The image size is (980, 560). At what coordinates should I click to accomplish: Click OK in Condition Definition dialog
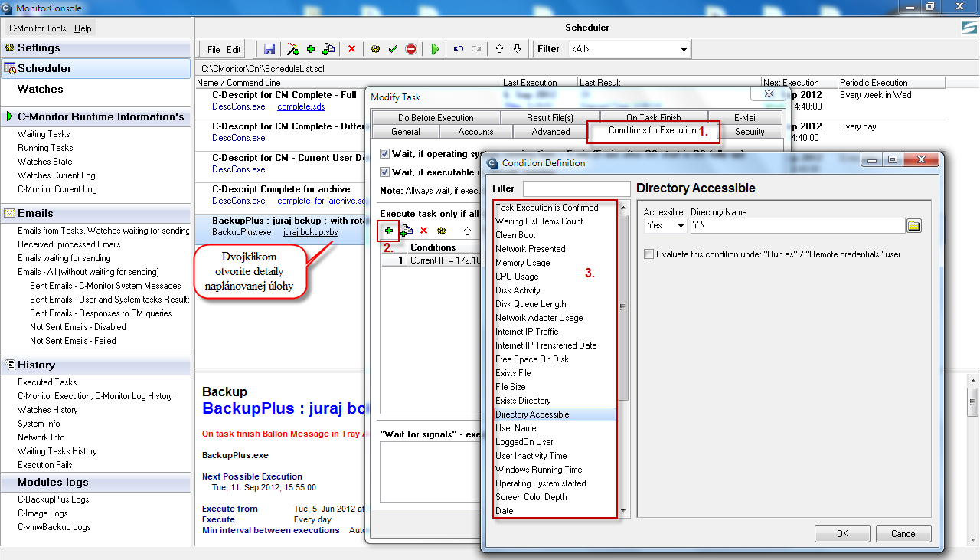(x=842, y=534)
